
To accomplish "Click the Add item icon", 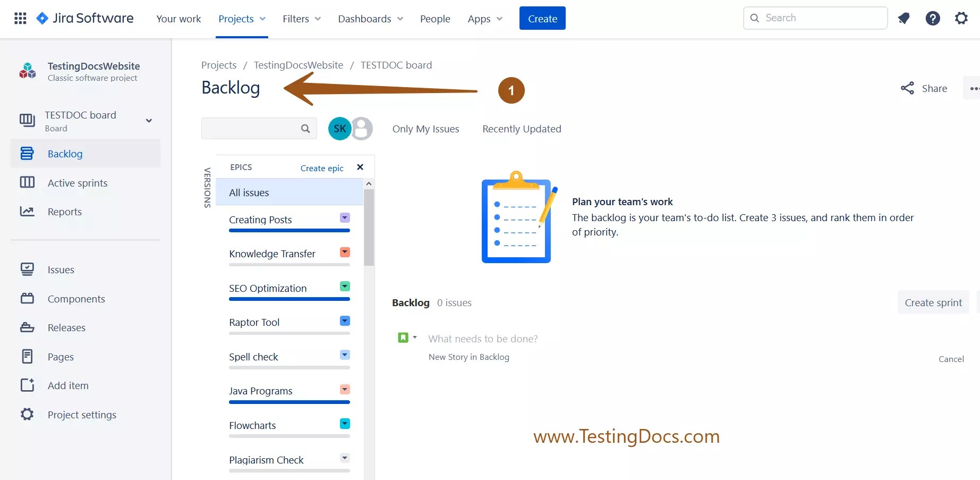I will pyautogui.click(x=27, y=385).
